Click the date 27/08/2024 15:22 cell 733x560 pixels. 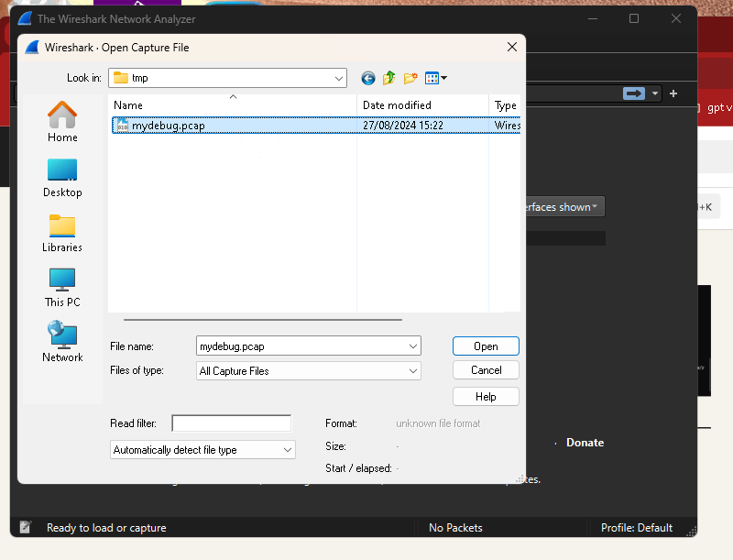[403, 126]
